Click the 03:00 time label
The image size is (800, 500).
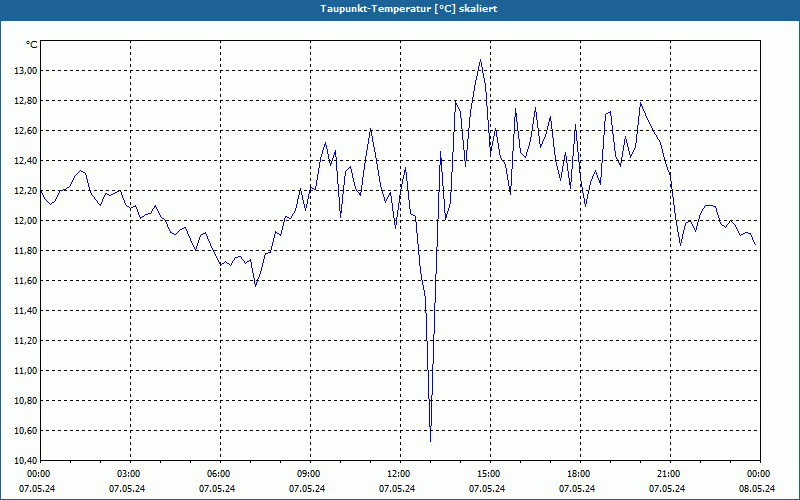point(130,474)
